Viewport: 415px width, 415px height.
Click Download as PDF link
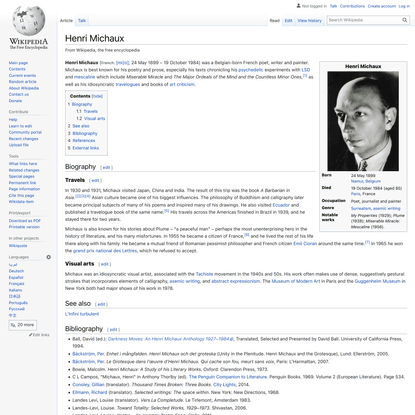pyautogui.click(x=25, y=221)
